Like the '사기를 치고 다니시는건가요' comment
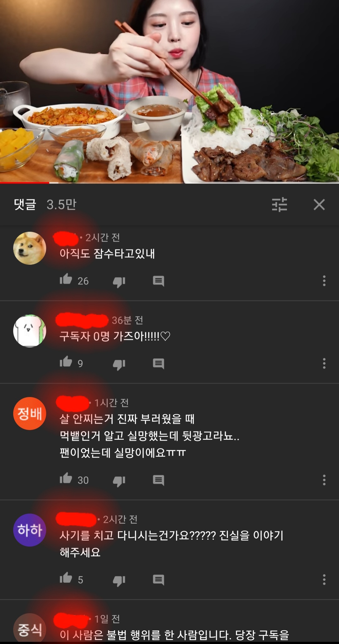 tap(66, 578)
